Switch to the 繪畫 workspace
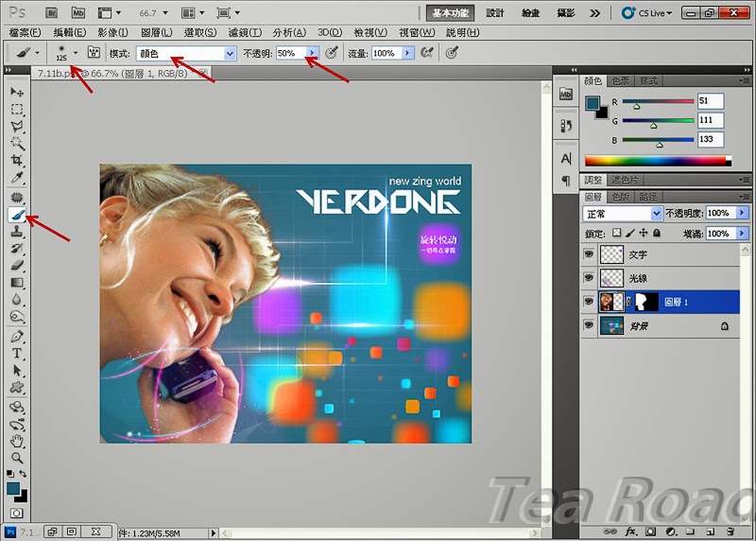This screenshot has height=541, width=756. pyautogui.click(x=530, y=13)
